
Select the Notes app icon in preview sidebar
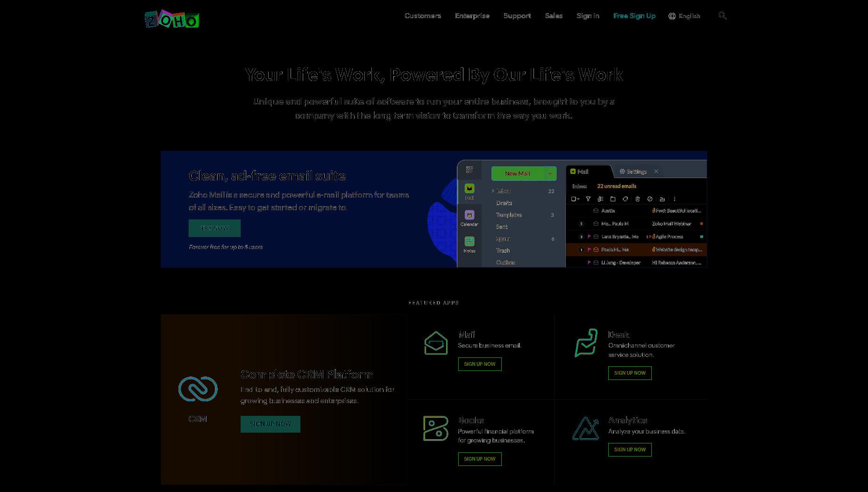tap(470, 241)
